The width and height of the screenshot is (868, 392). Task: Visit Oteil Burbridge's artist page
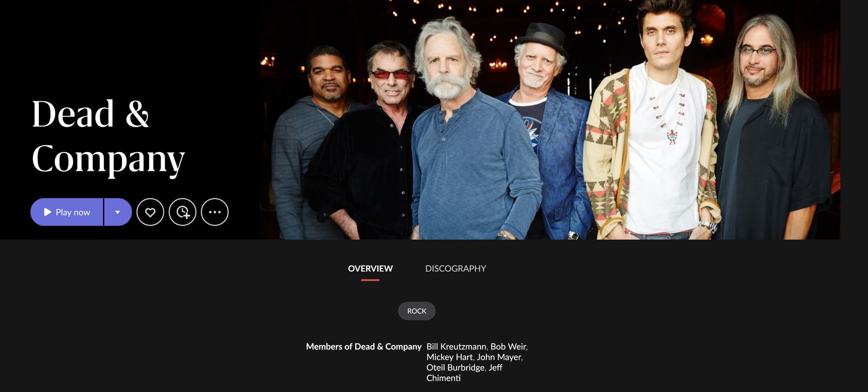(x=455, y=367)
